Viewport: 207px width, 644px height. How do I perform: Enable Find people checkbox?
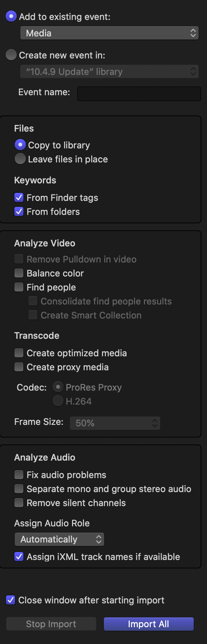point(19,287)
